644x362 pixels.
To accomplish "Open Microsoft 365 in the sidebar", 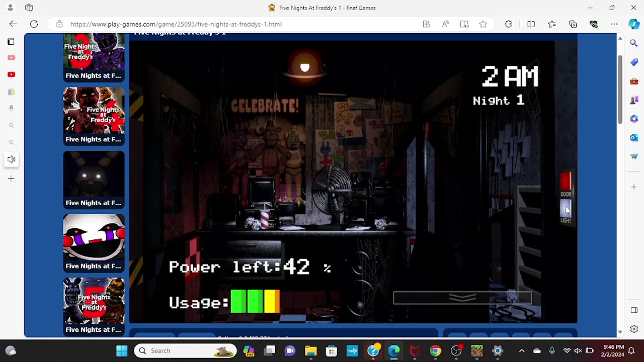I will click(634, 119).
